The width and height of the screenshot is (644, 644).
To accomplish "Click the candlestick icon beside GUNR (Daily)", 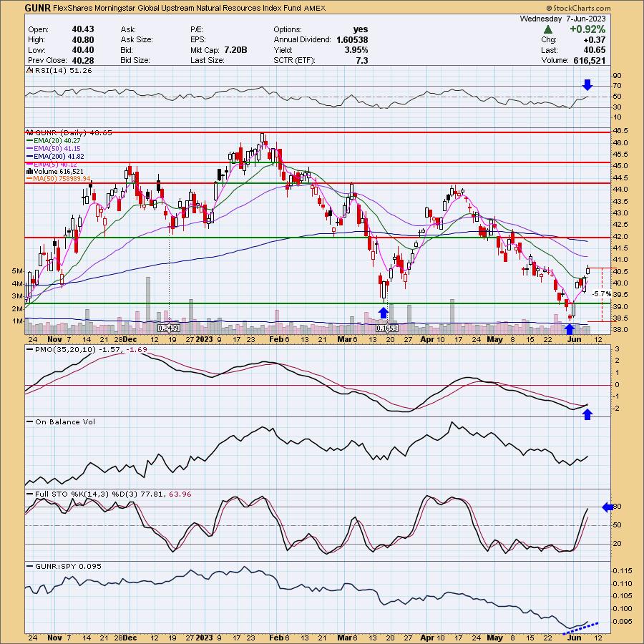I will click(x=30, y=132).
